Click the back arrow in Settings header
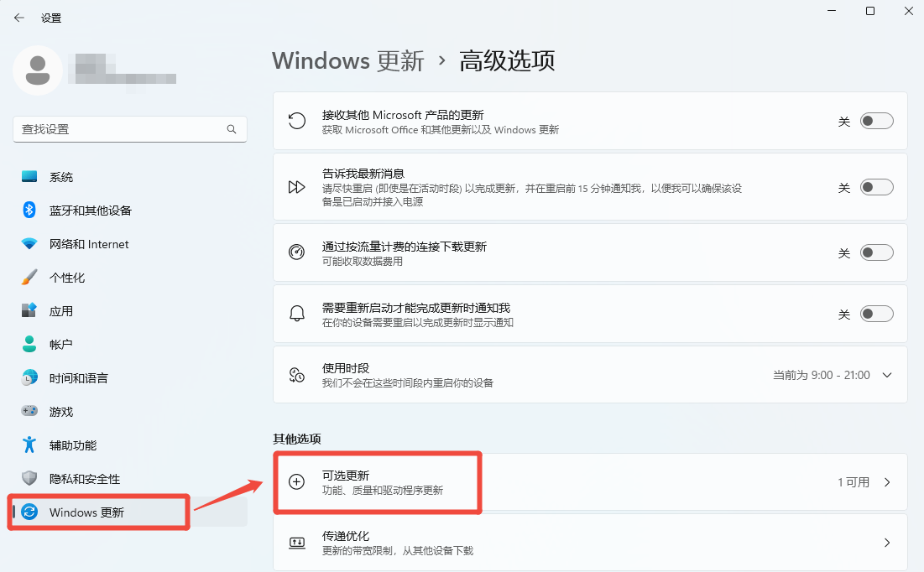Viewport: 924px width, 572px height. point(19,18)
